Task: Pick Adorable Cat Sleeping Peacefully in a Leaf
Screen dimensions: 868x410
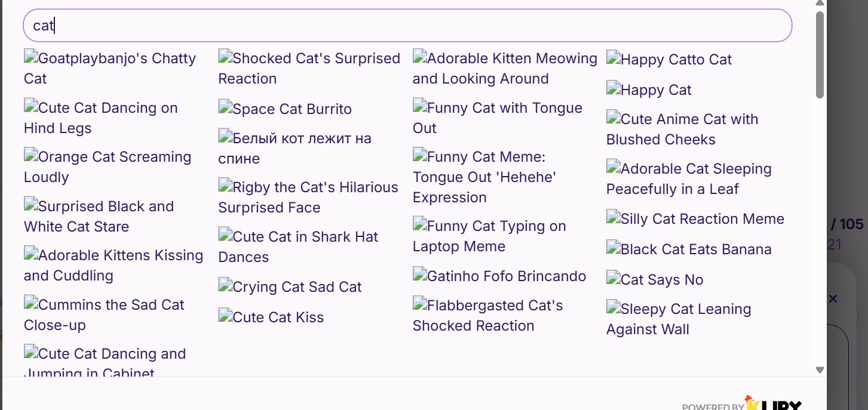Action: coord(689,178)
